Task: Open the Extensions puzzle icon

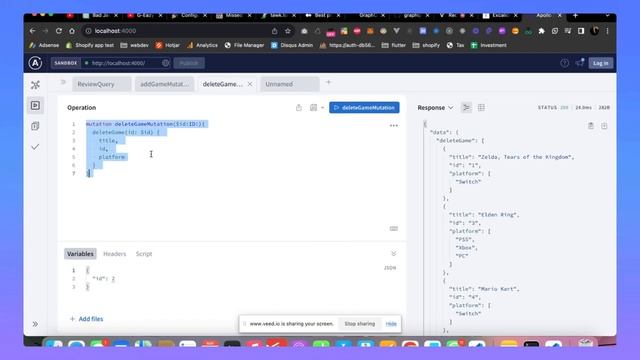Action: point(541,31)
